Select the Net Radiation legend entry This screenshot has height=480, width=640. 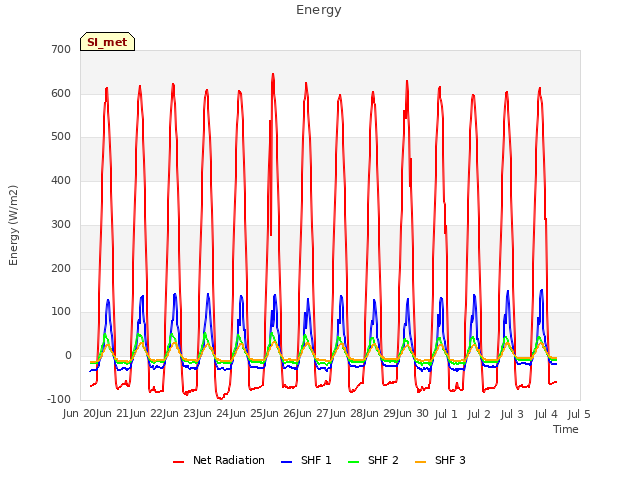[x=219, y=460]
